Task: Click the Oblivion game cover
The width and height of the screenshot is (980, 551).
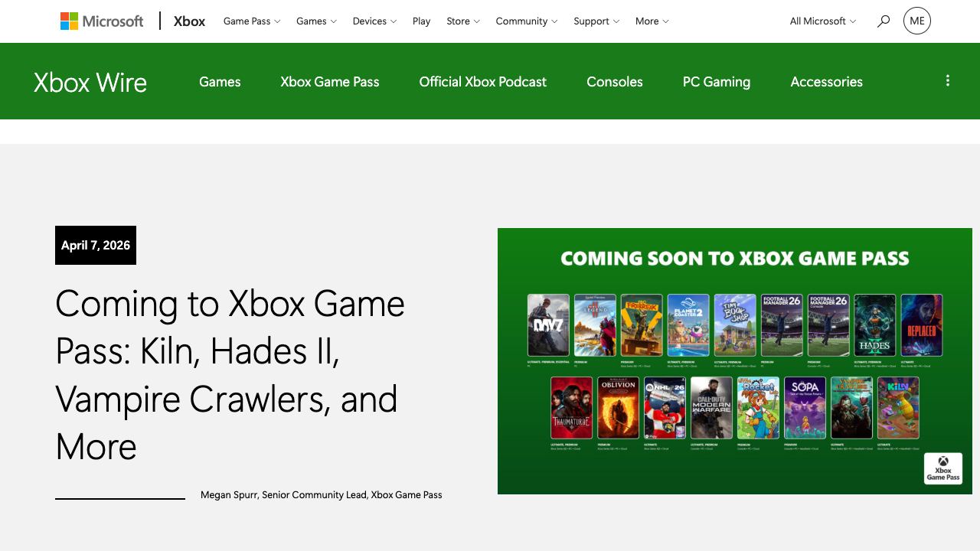Action: coord(619,408)
